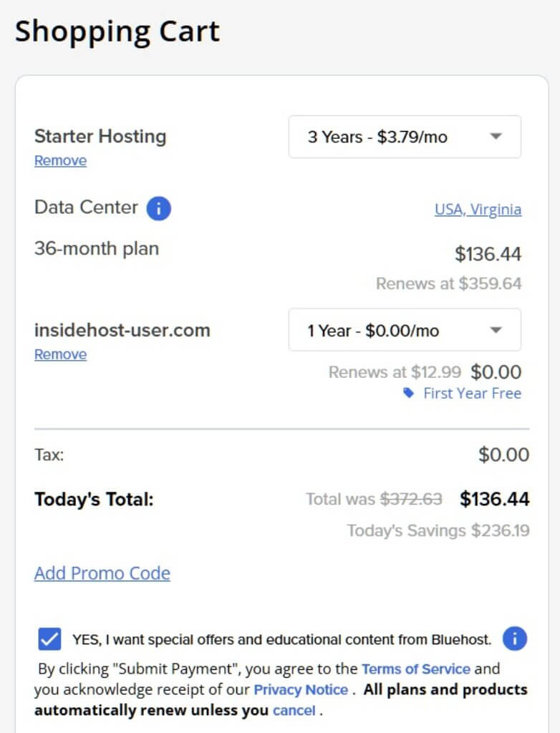Image resolution: width=560 pixels, height=733 pixels.
Task: Click Add Promo Code link
Action: click(x=102, y=573)
